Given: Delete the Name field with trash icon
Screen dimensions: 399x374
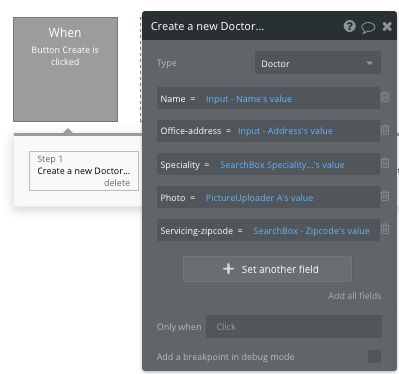Looking at the screenshot, I should pyautogui.click(x=385, y=97).
